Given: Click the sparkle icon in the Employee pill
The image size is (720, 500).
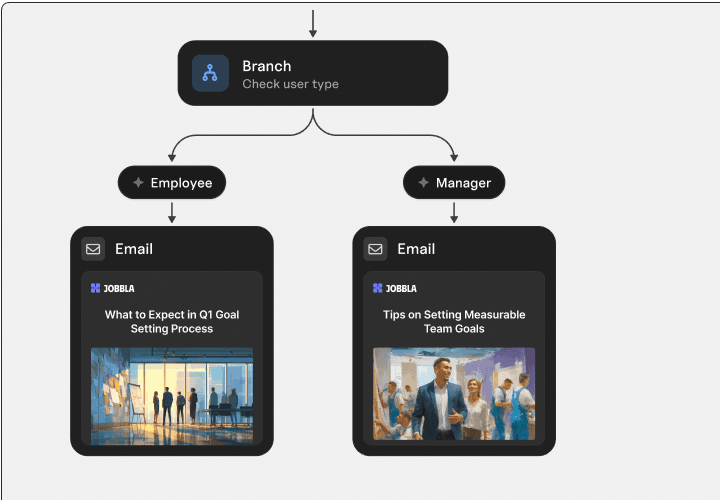Looking at the screenshot, I should click(138, 182).
